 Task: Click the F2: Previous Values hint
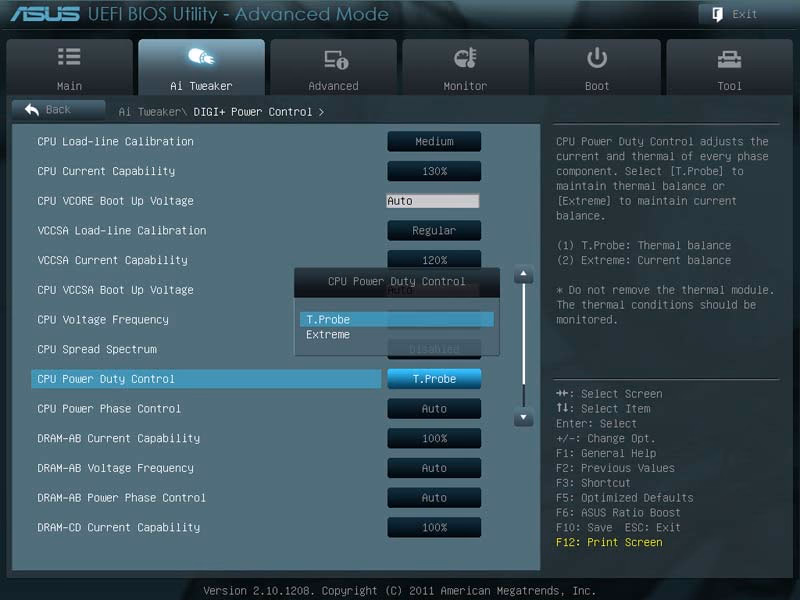pos(615,468)
